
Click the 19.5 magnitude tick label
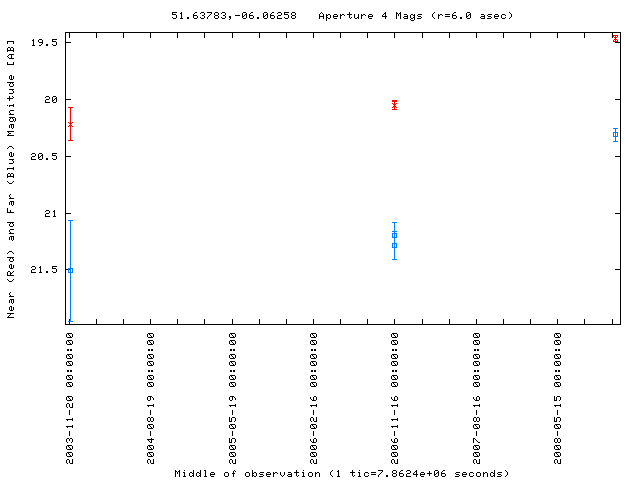[x=44, y=43]
